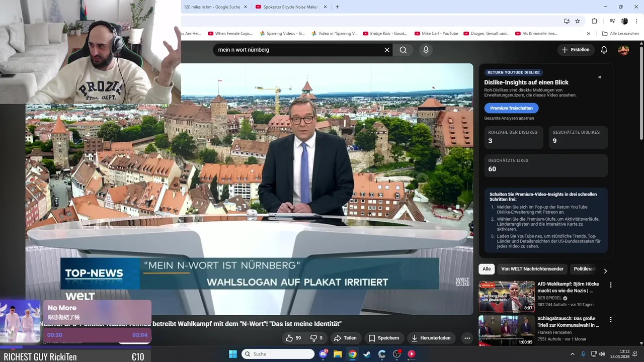Viewport: 644px width, 362px height.
Task: Open volume control in system tray
Action: tap(602, 354)
